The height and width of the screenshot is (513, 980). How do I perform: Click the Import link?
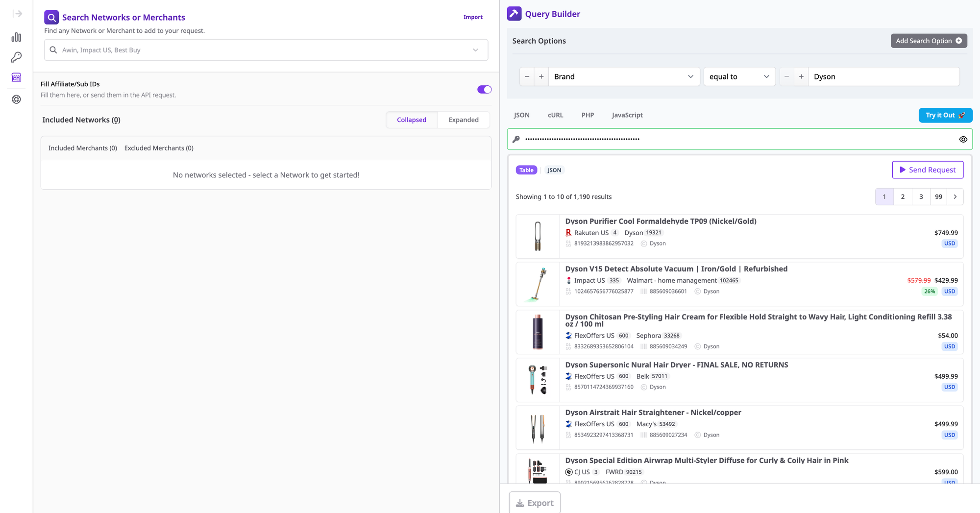tap(473, 17)
